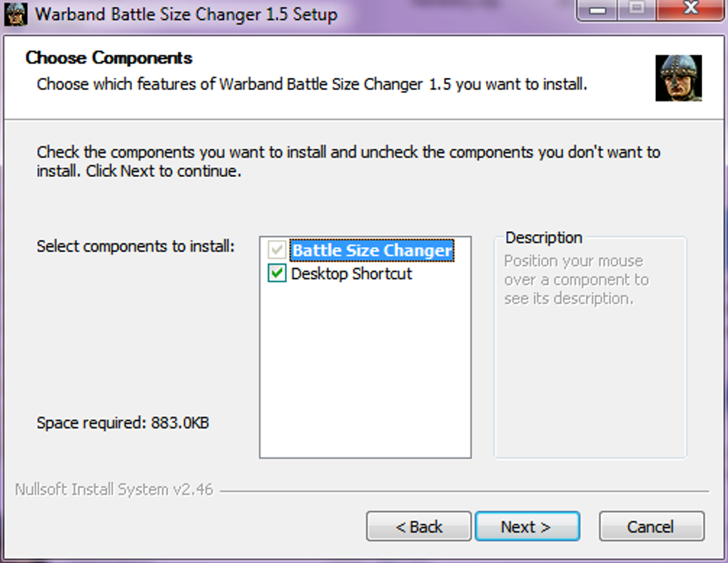Screen dimensions: 728x563
Task: Click empty area of components list box
Action: (x=365, y=371)
